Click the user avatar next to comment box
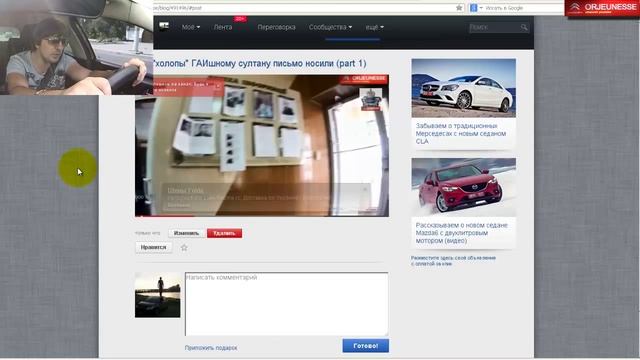Image resolution: width=640 pixels, height=360 pixels. click(158, 295)
